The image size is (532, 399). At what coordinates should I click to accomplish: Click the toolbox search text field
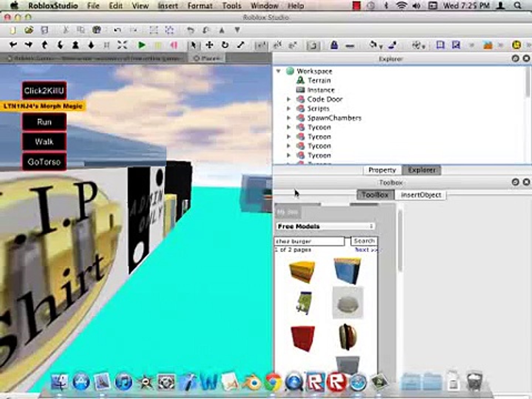310,241
